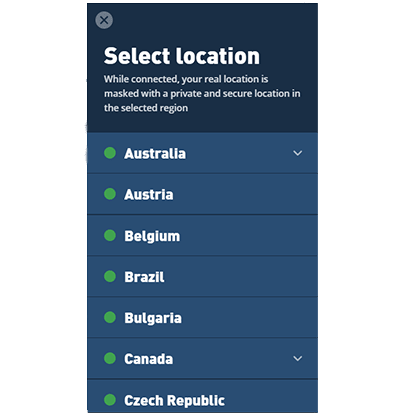This screenshot has height=419, width=400.
Task: Click the masked location description text
Action: coord(202,93)
